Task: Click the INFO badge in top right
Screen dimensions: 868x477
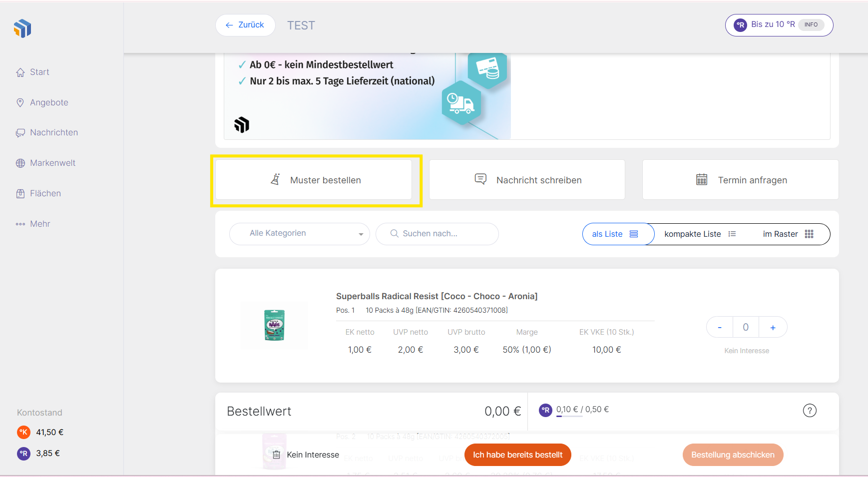Action: pos(811,25)
